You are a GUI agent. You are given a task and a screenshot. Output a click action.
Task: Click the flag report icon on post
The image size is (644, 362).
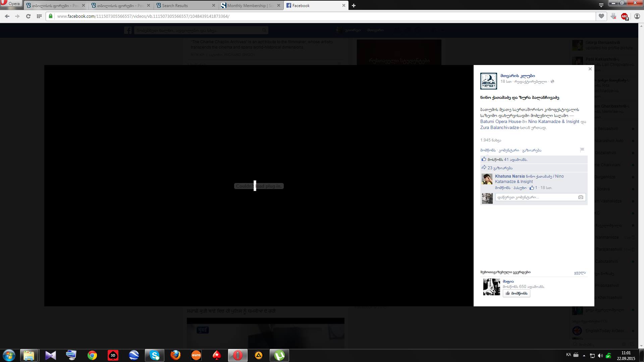click(x=582, y=149)
